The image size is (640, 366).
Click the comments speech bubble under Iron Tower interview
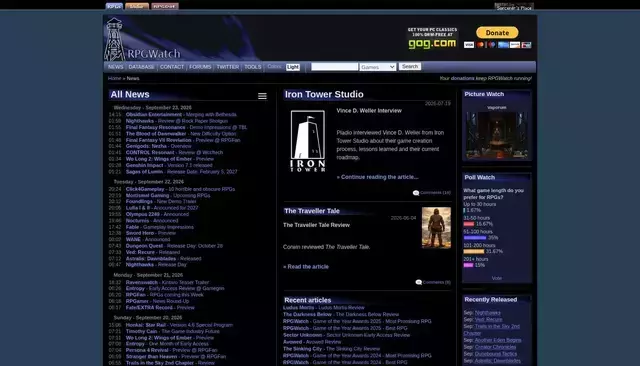[x=416, y=193]
